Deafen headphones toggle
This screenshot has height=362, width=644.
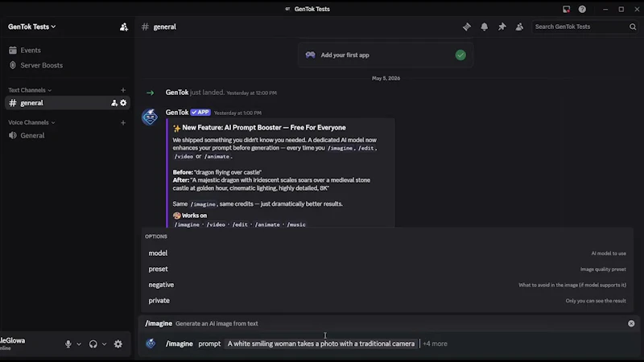pos(93,344)
